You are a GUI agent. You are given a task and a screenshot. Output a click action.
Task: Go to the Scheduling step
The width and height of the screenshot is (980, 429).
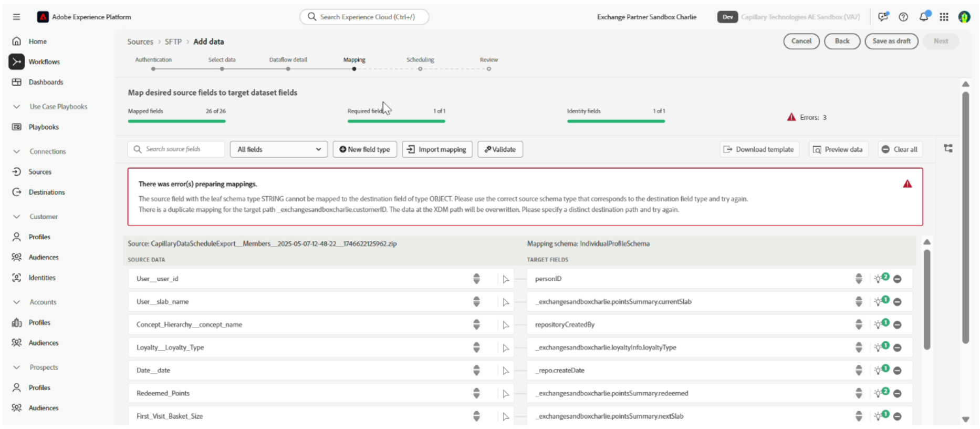click(420, 64)
